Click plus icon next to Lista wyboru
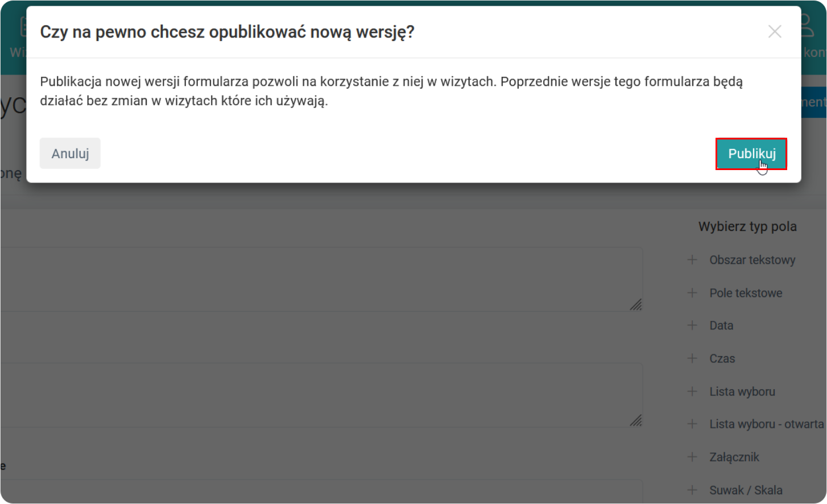This screenshot has height=504, width=827. click(x=692, y=391)
